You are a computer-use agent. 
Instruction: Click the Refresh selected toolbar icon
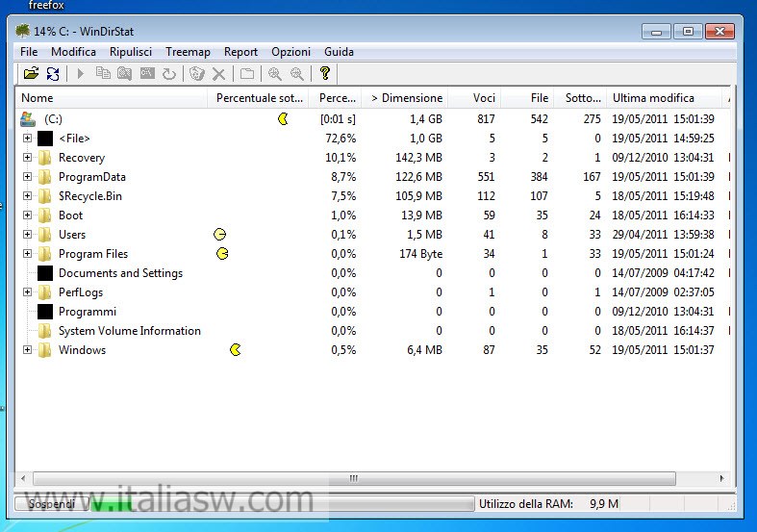169,74
